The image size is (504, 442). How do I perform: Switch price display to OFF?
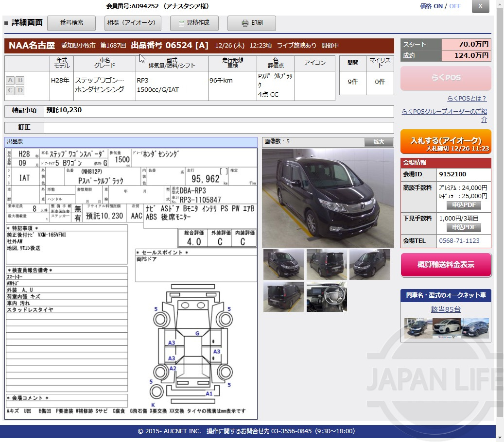pyautogui.click(x=455, y=6)
